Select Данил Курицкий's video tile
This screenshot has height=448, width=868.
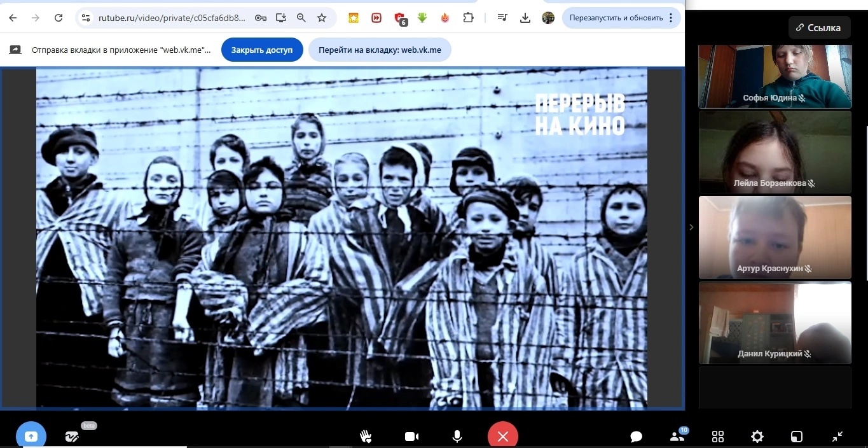(x=775, y=323)
